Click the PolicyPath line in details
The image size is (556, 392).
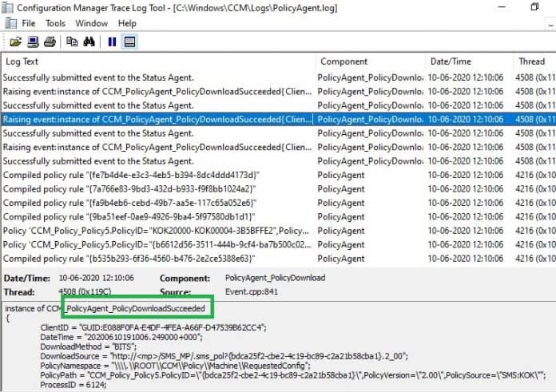293,375
